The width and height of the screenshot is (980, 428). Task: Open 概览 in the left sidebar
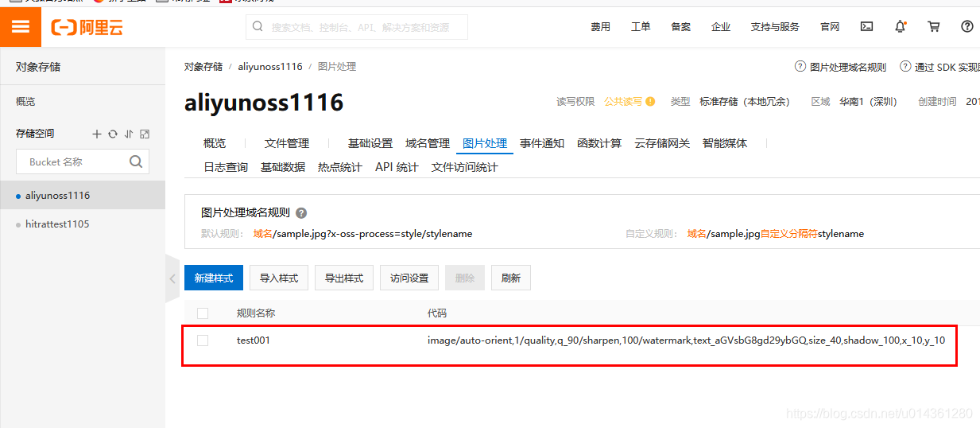pos(25,102)
